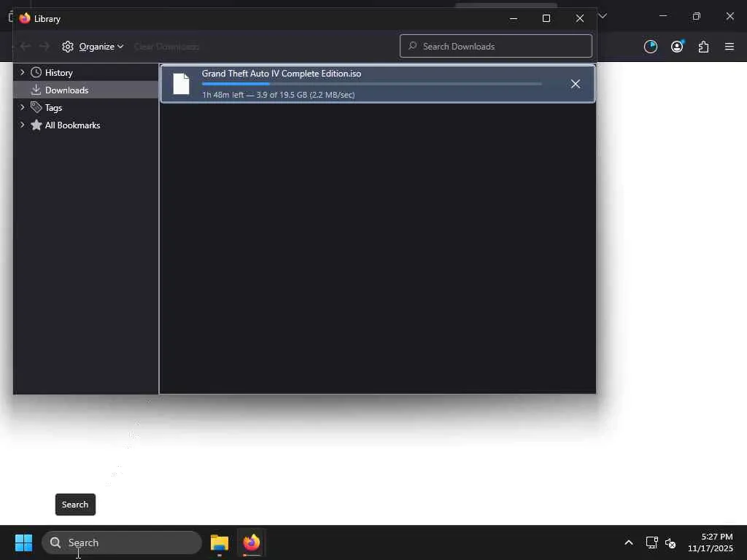Image resolution: width=747 pixels, height=560 pixels.
Task: Click the Firefox logo in Library titlebar
Action: click(25, 18)
